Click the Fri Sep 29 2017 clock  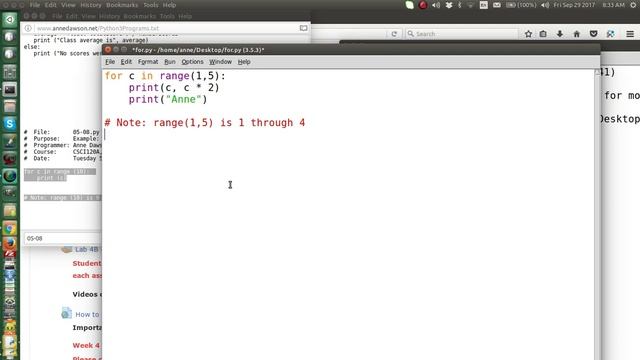[574, 5]
